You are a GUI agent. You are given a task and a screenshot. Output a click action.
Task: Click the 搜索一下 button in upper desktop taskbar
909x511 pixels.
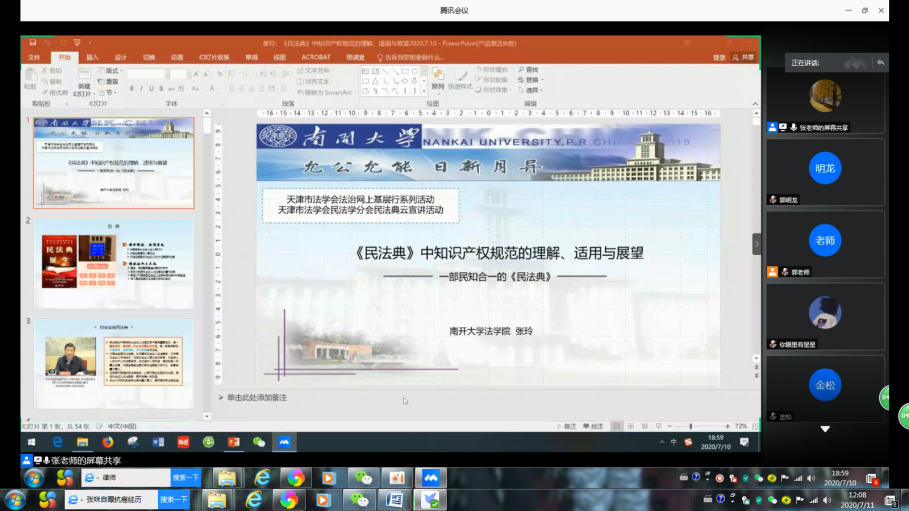[186, 477]
